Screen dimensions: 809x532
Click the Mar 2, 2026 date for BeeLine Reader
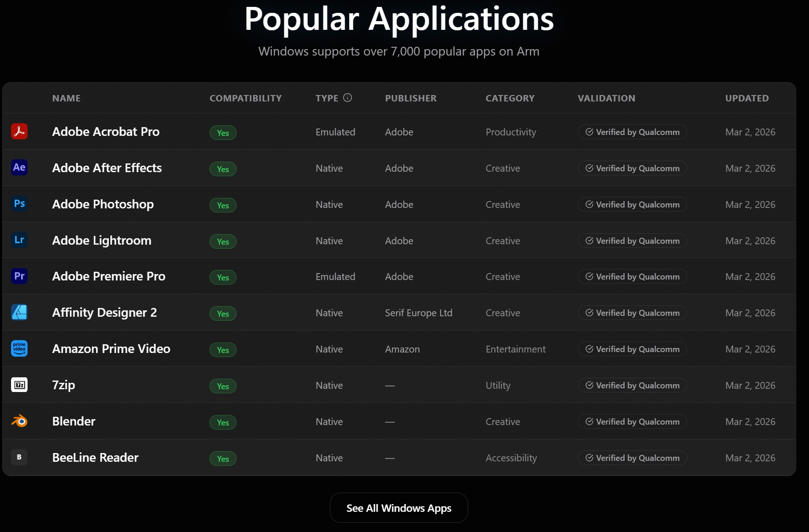coord(750,458)
